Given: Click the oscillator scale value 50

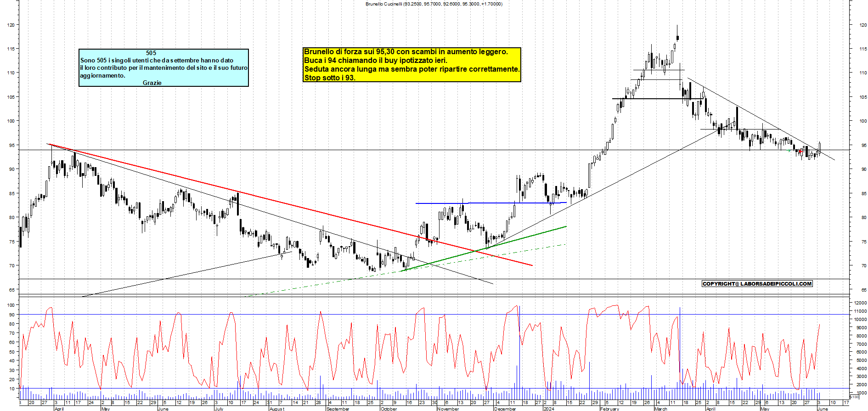Looking at the screenshot, I should (x=12, y=352).
